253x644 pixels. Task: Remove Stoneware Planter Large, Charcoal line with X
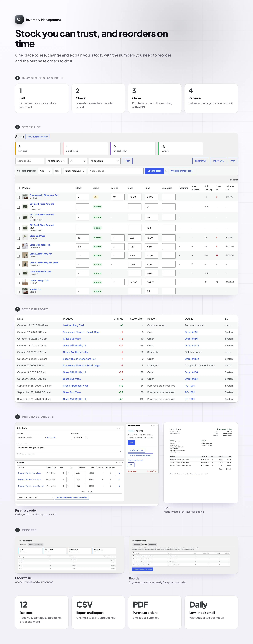click(x=119, y=486)
